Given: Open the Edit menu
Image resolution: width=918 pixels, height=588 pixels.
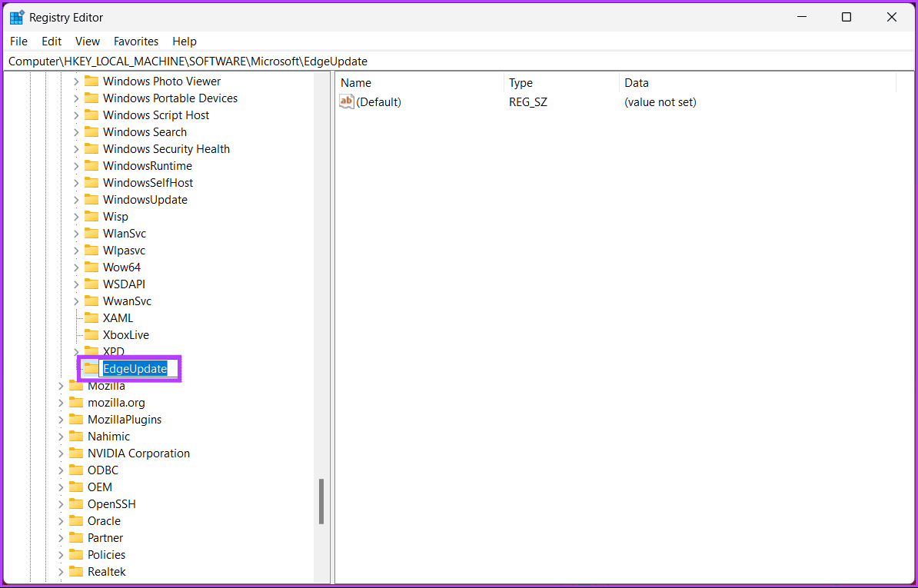Looking at the screenshot, I should (52, 42).
